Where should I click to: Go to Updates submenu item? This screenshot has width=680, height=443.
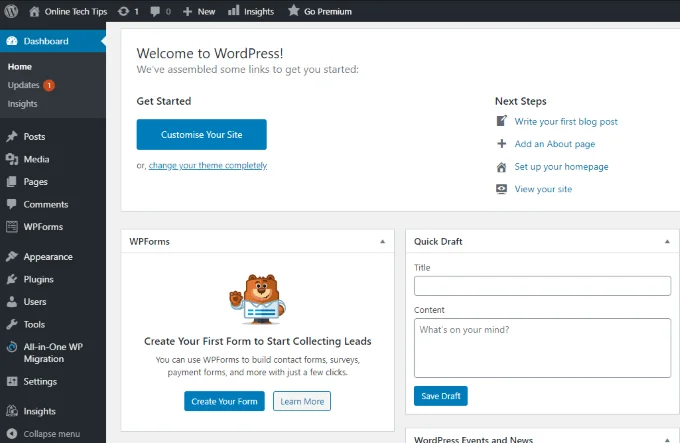pos(23,85)
